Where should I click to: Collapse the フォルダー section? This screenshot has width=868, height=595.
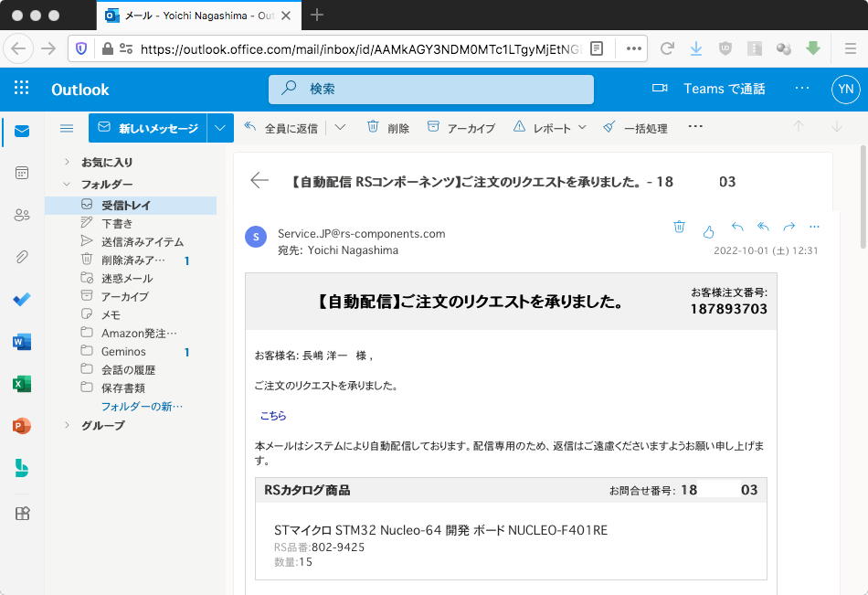coord(67,184)
